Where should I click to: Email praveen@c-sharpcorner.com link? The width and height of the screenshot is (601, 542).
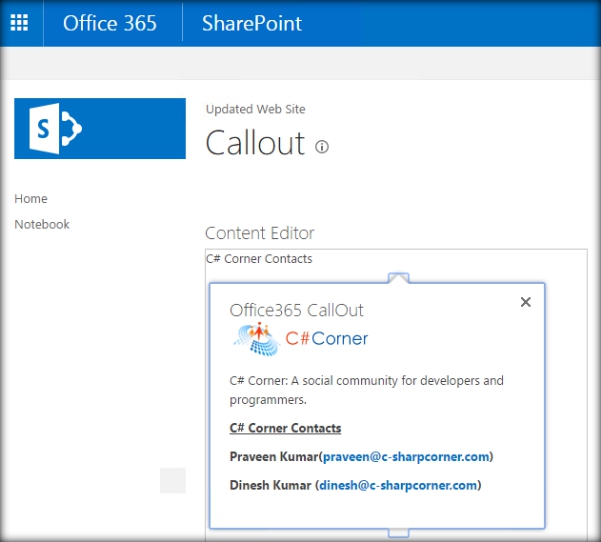point(406,457)
